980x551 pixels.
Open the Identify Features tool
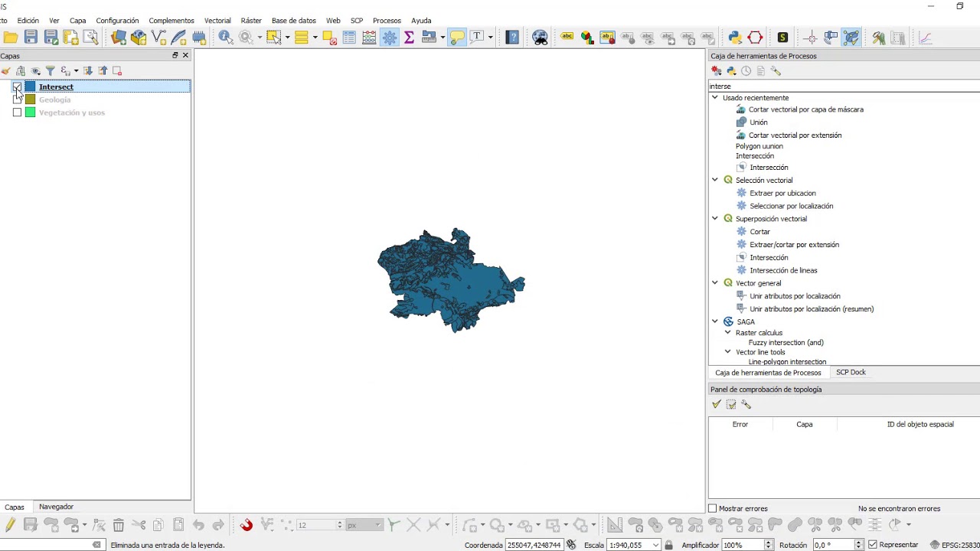[225, 37]
